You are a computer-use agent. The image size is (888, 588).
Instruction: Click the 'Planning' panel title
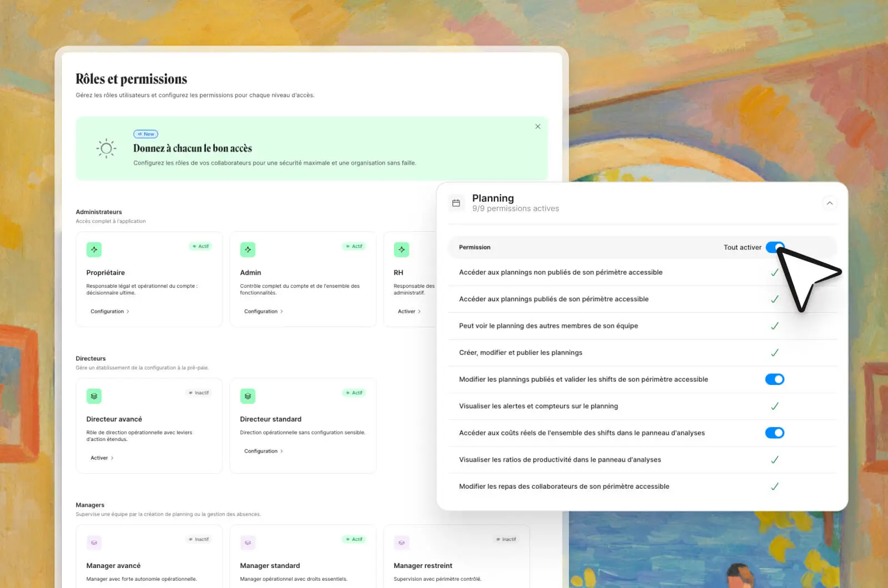tap(493, 198)
